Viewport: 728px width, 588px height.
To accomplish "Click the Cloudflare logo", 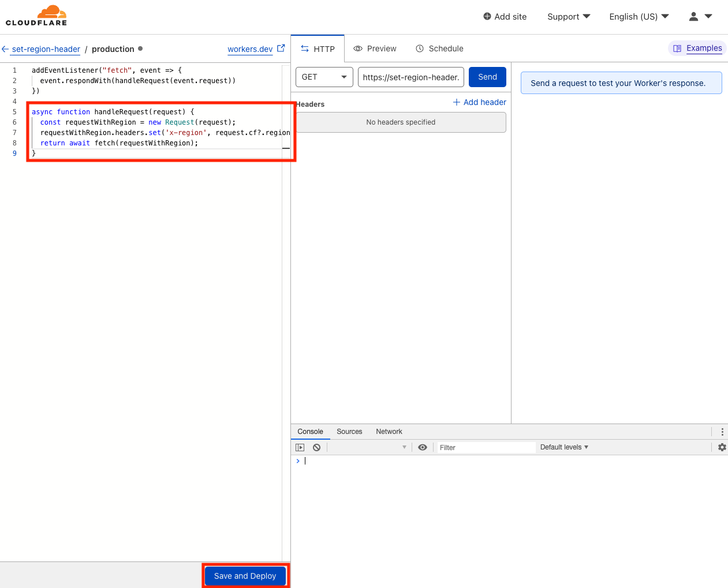I will point(36,16).
